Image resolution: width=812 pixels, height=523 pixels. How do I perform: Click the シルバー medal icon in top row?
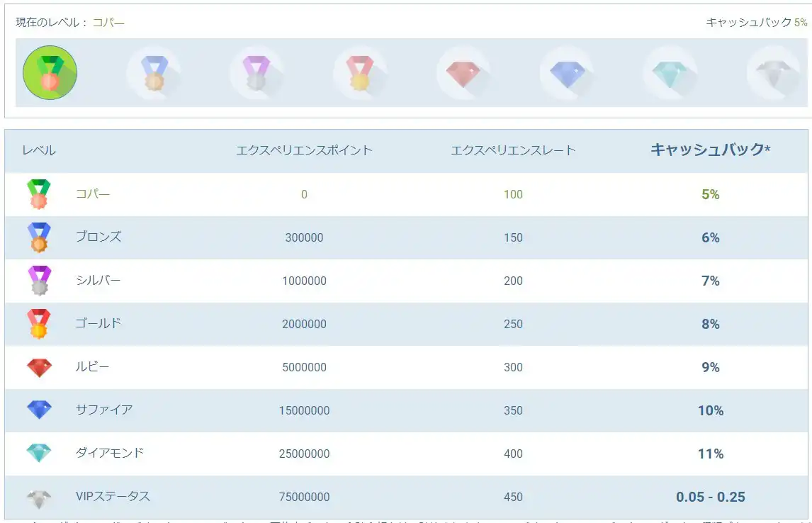tap(257, 72)
